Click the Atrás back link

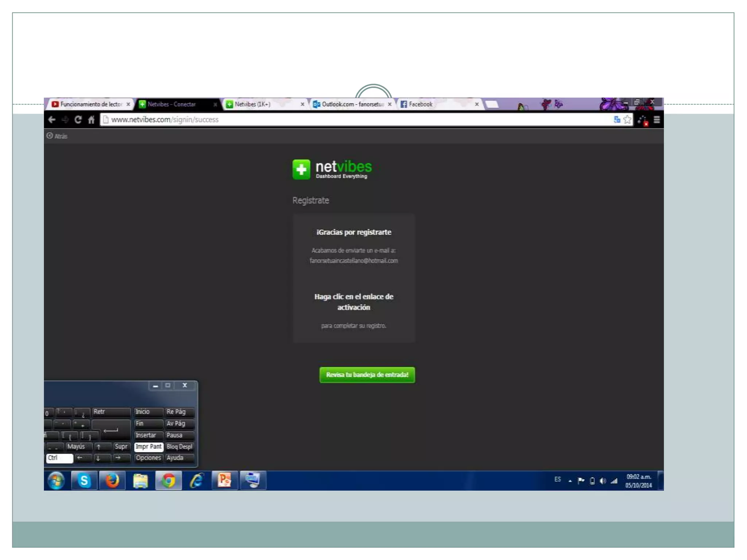[x=57, y=136]
